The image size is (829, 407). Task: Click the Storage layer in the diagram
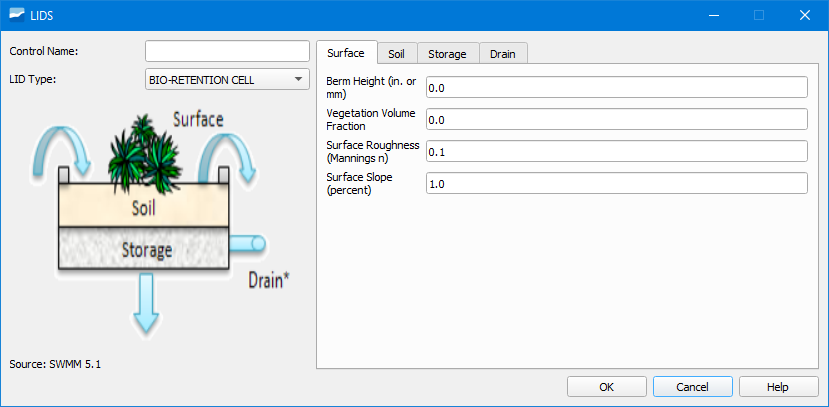(146, 248)
